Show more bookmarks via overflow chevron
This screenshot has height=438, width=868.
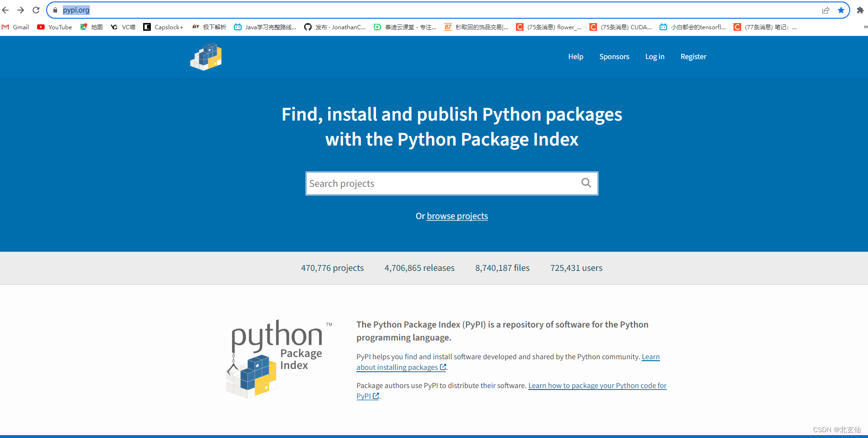(865, 27)
